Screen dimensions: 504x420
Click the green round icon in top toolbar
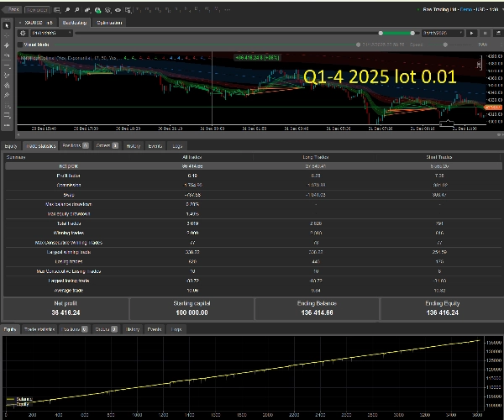point(97,10)
